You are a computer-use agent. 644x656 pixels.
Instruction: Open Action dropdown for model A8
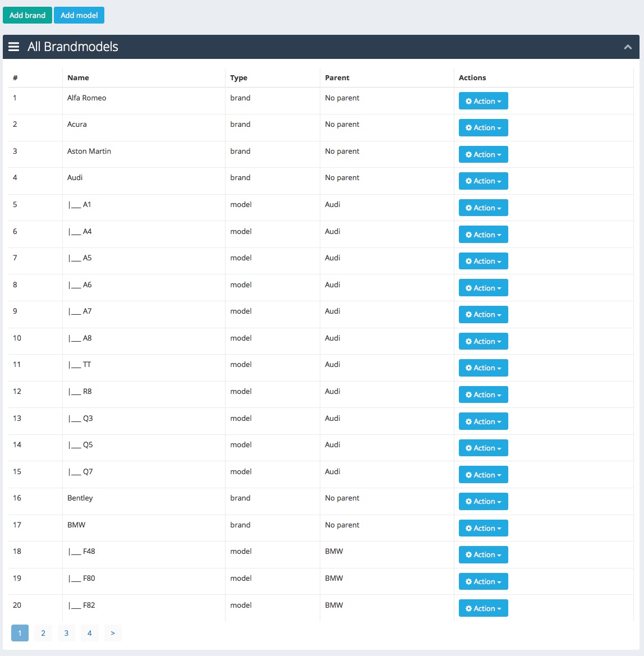coord(484,341)
